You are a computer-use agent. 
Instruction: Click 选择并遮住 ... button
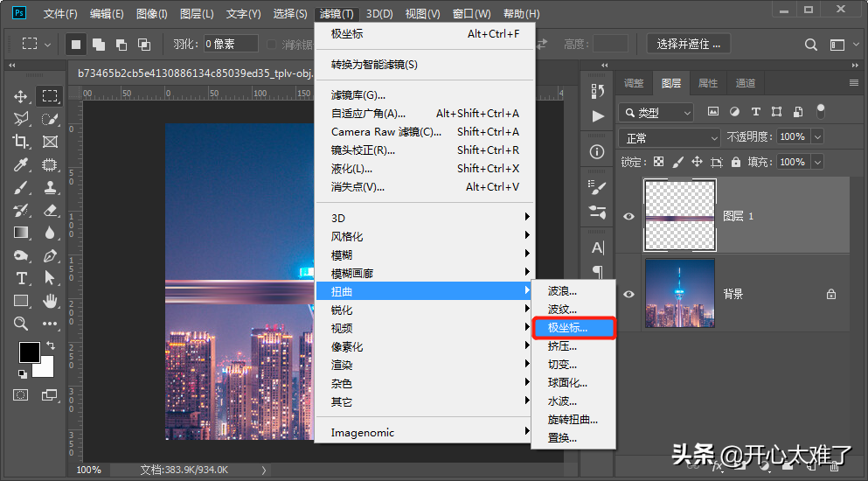coord(689,44)
